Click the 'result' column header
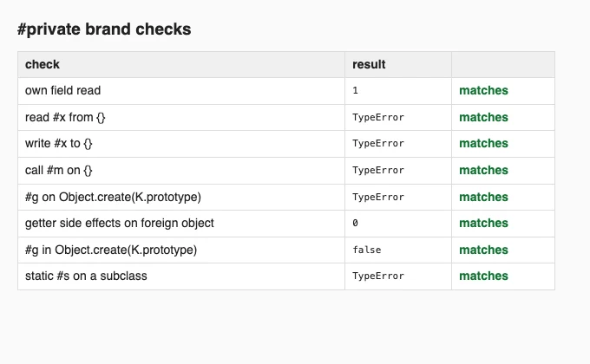Viewport: 590px width, 364px height. (398, 65)
